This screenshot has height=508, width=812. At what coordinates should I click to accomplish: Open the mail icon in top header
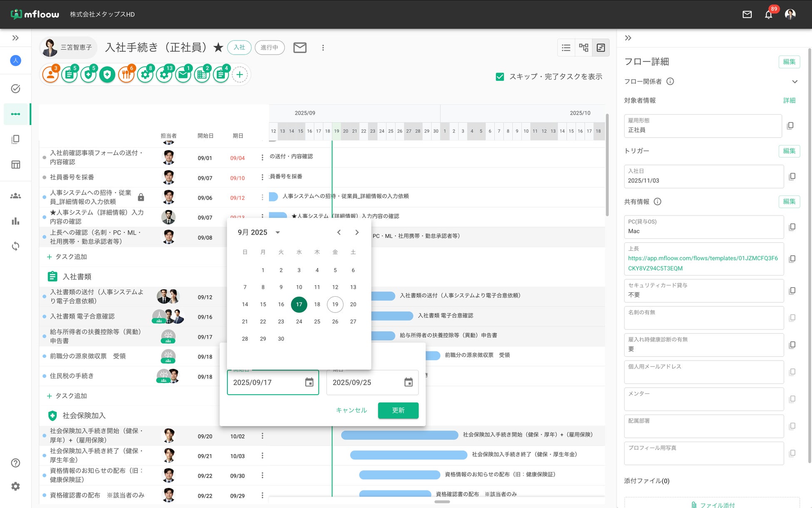point(747,15)
